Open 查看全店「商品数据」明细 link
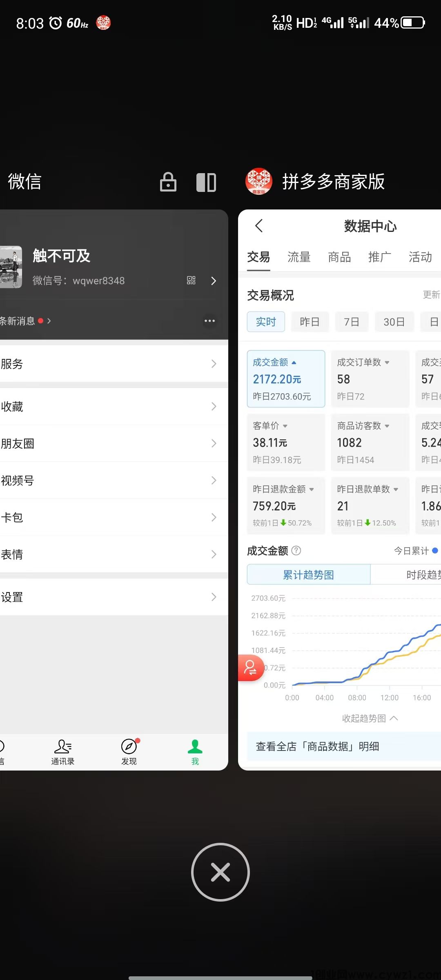 (344, 746)
